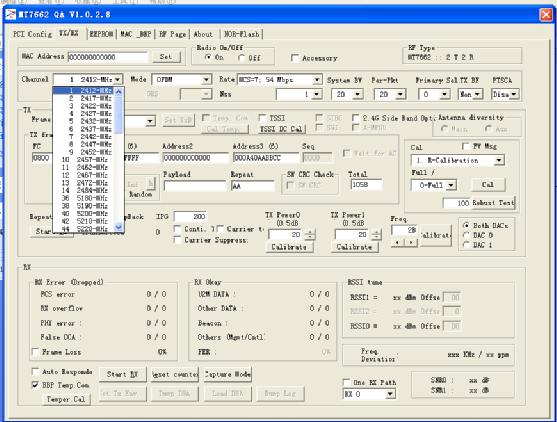Toggle 2.4G Side Band Opt checkbox
This screenshot has width=557, height=422.
click(x=355, y=118)
